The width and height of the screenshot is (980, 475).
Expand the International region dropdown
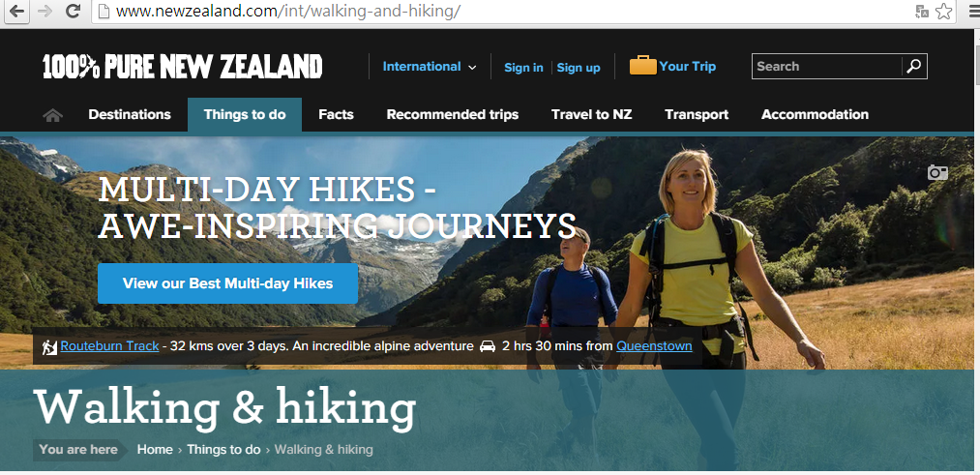coord(430,66)
